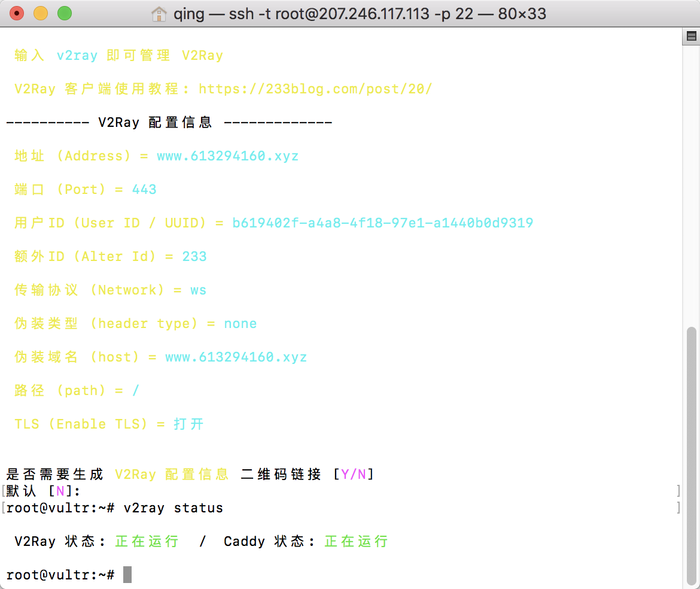Click the window title text 'qing — ssh -t root@207.246.117.113'
700x589 pixels.
point(302,14)
